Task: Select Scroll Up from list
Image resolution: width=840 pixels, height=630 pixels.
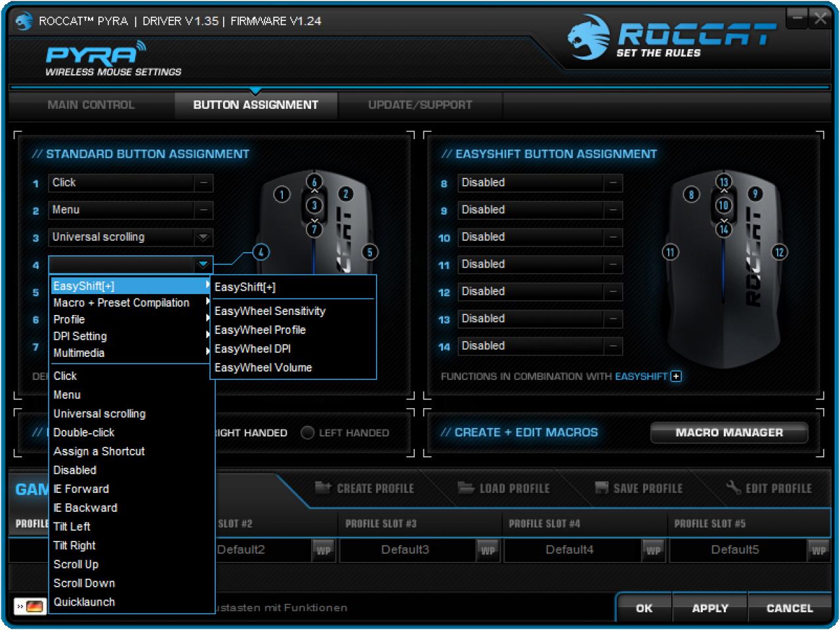Action: (131, 564)
